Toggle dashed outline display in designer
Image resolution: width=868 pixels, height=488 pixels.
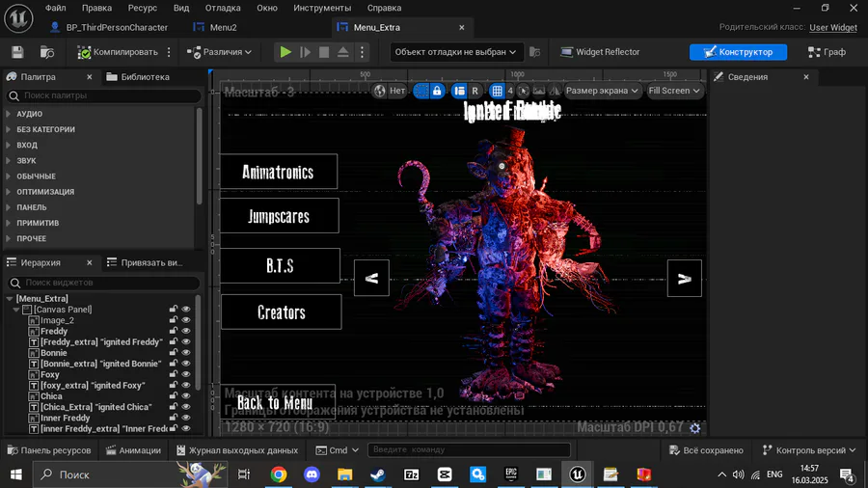click(x=421, y=91)
